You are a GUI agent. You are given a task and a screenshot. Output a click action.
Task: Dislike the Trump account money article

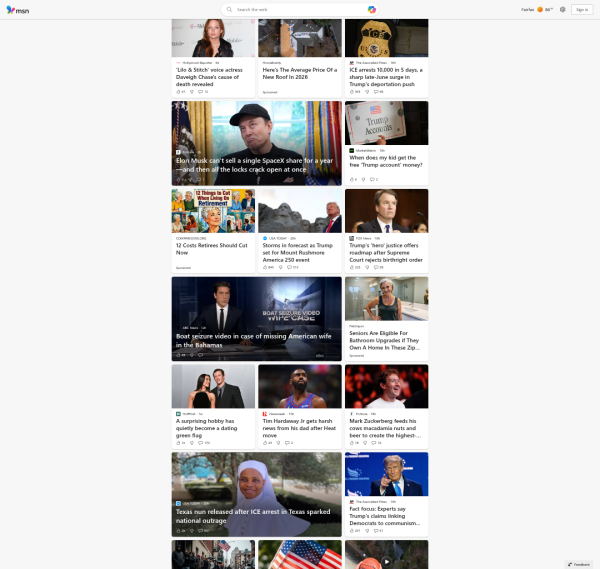tap(363, 179)
